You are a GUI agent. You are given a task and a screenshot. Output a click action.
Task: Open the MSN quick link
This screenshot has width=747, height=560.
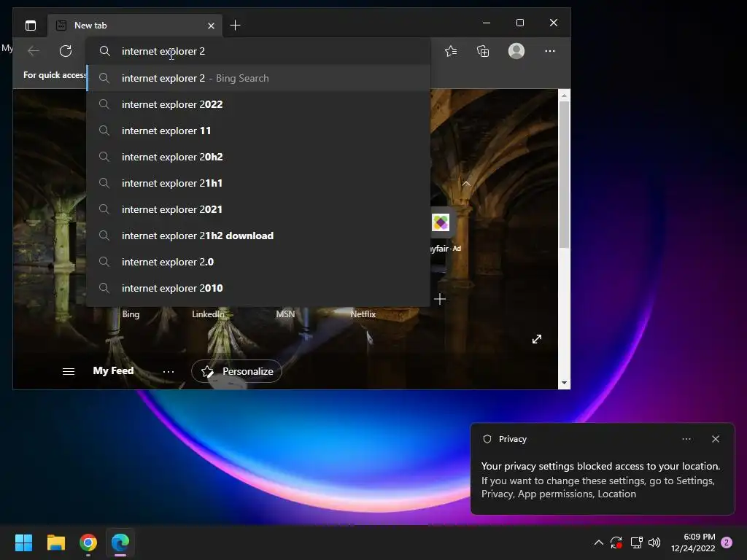coord(285,314)
